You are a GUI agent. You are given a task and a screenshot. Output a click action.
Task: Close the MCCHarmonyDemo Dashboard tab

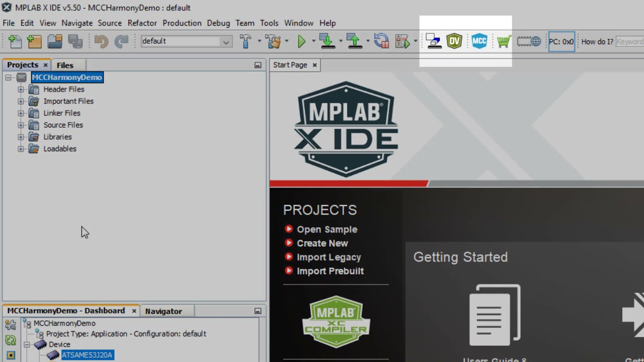[134, 311]
